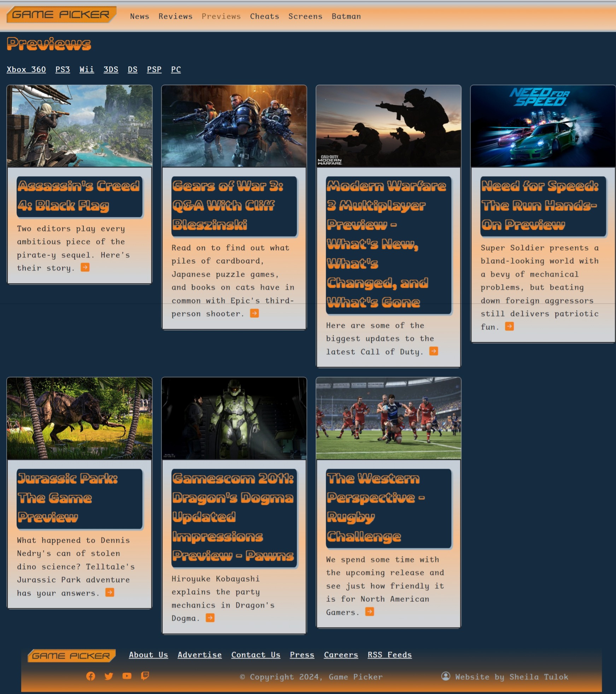Open About Us footer link
This screenshot has height=694, width=616.
click(148, 655)
